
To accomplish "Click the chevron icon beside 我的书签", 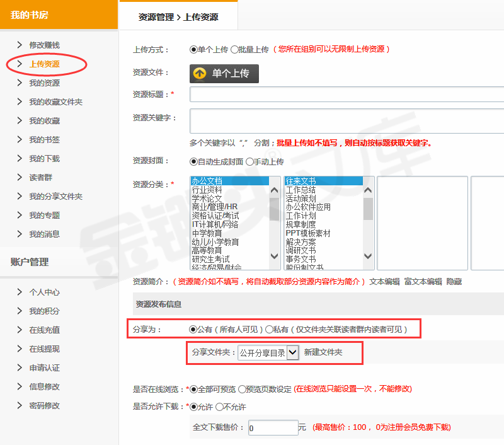I will [20, 139].
